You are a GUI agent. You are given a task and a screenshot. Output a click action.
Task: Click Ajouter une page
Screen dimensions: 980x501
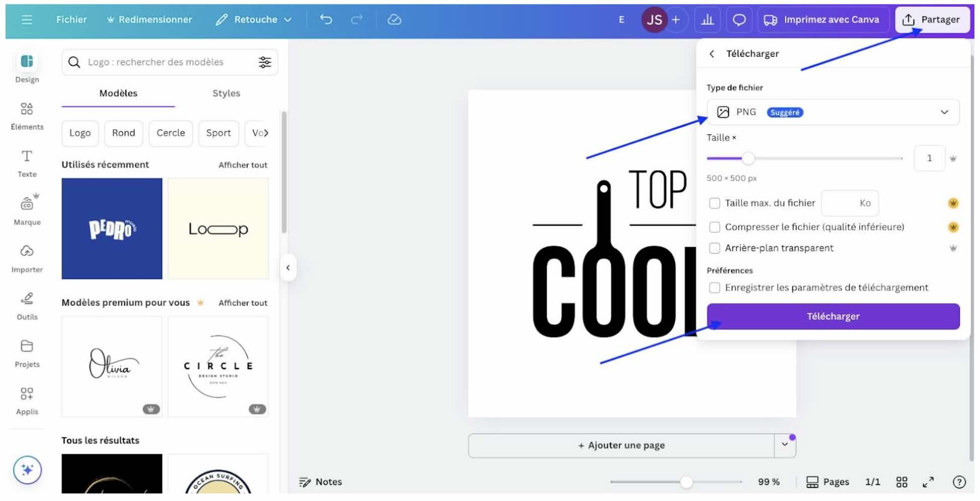click(621, 445)
